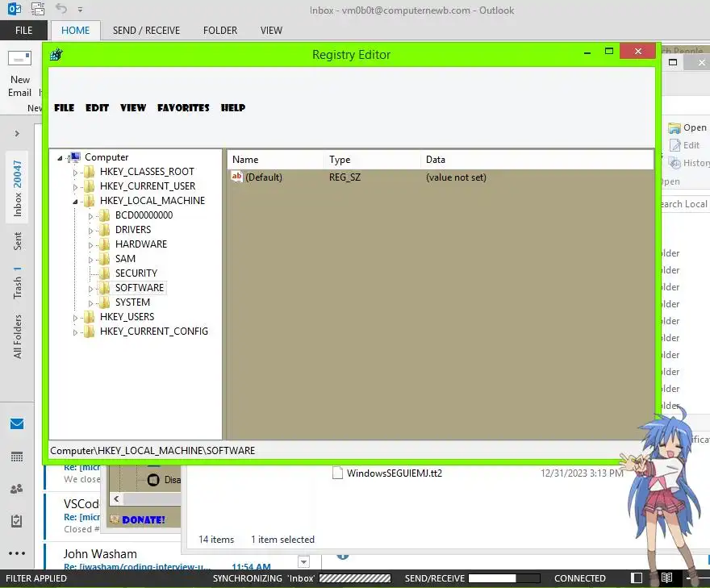Open the Tasks view in Outlook navigation

[x=16, y=521]
